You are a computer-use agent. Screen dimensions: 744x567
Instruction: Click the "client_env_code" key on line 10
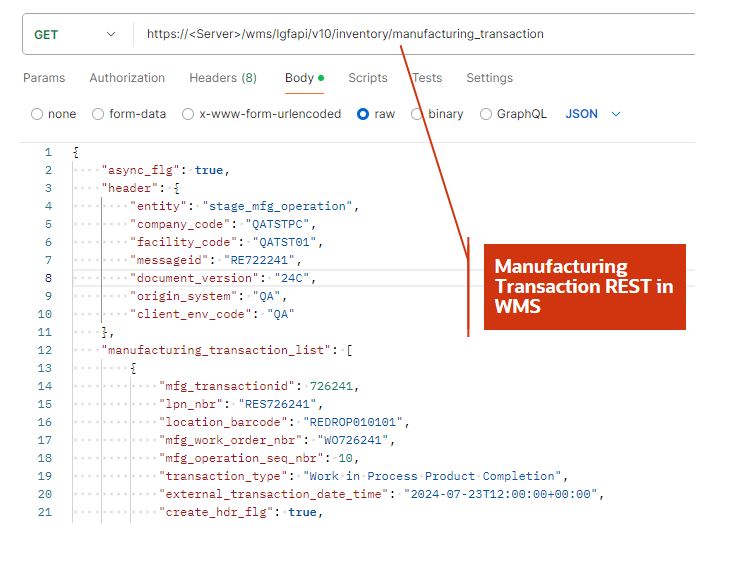pos(191,315)
